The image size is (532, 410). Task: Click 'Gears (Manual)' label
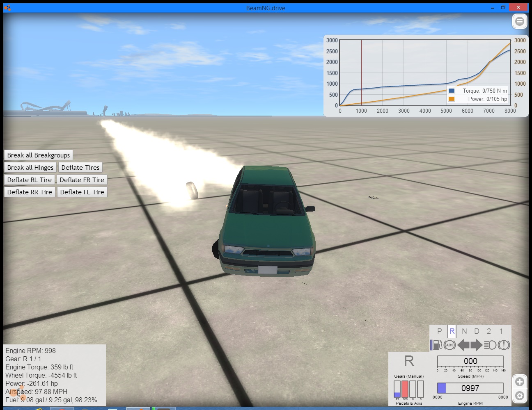[x=409, y=376]
